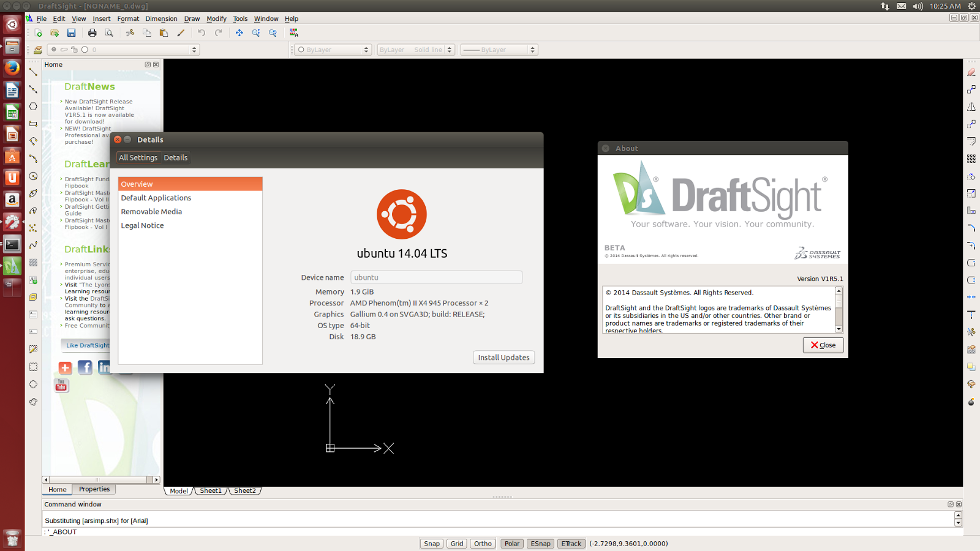Toggle ESnap in status bar
This screenshot has height=551, width=980.
point(540,544)
